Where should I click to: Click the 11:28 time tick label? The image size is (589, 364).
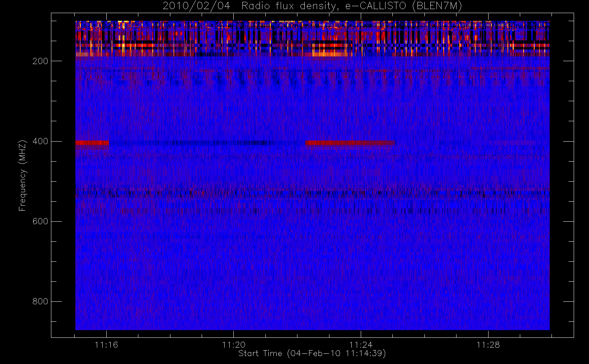click(x=488, y=345)
